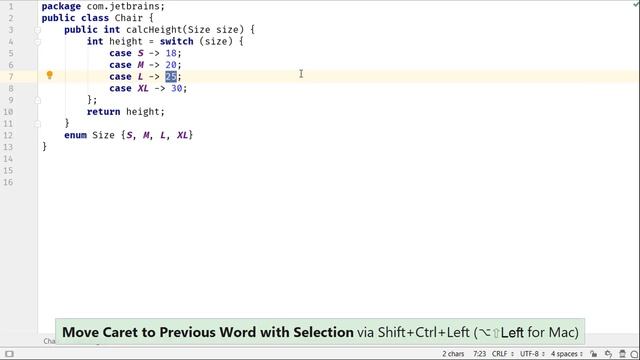Click the yellow intention lightbulb on line 7
The image size is (640, 360).
49,75
